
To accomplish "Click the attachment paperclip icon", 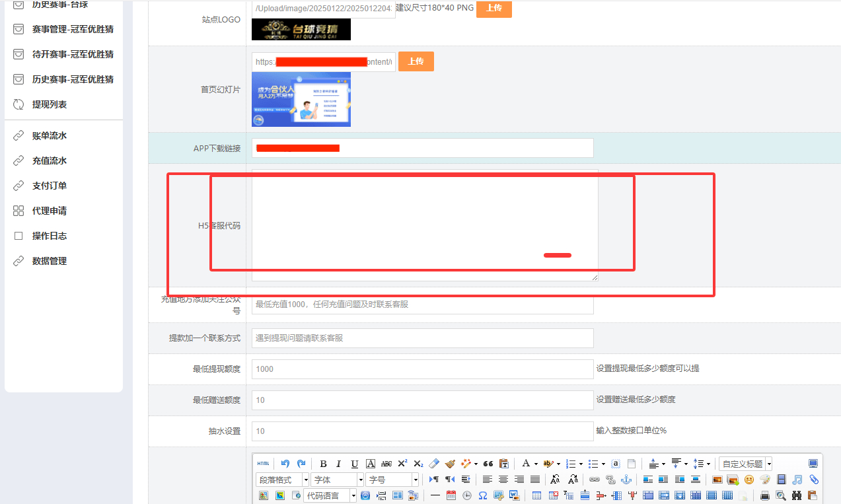I will pyautogui.click(x=813, y=480).
